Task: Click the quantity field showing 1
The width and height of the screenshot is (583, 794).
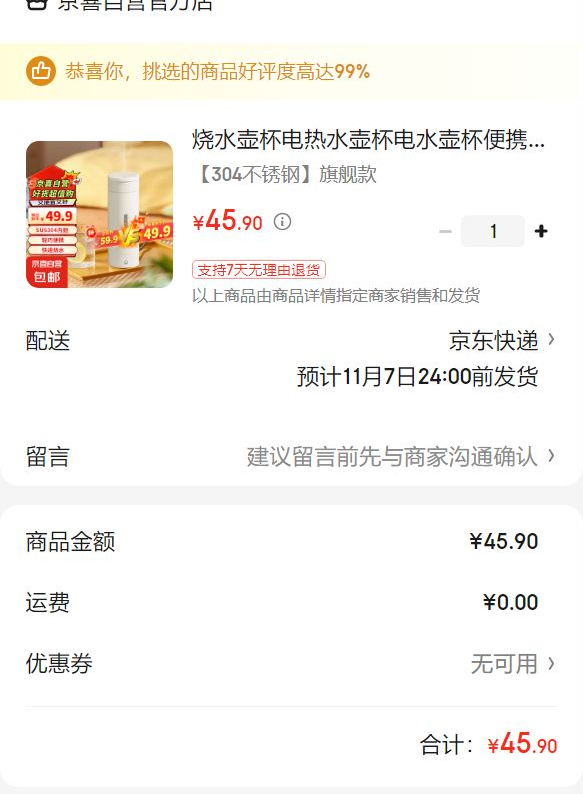Action: [x=493, y=231]
